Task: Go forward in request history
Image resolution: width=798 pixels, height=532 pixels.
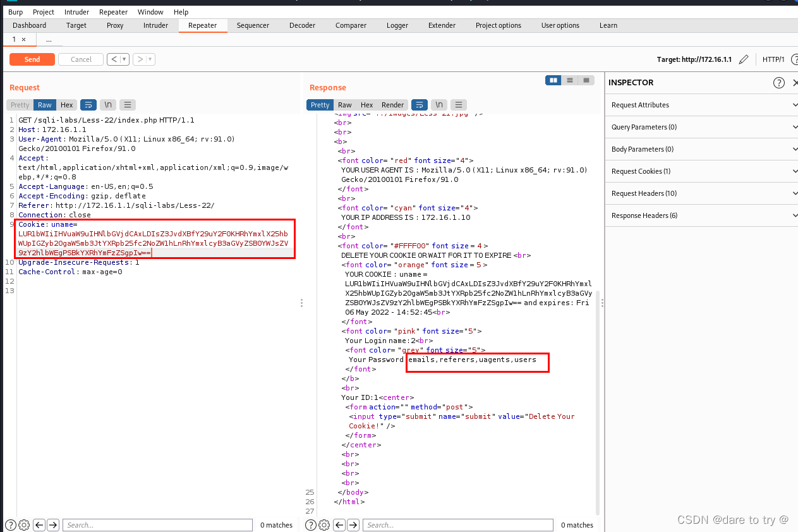Action: [140, 59]
